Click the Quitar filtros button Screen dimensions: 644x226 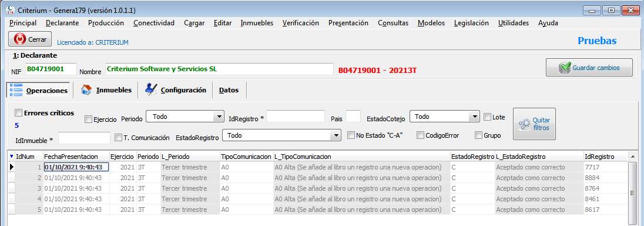tap(534, 124)
